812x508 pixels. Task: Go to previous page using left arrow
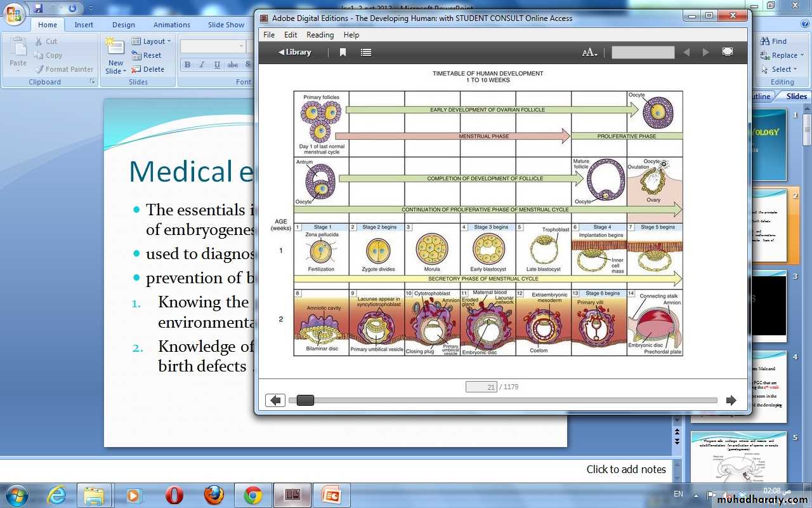point(275,401)
